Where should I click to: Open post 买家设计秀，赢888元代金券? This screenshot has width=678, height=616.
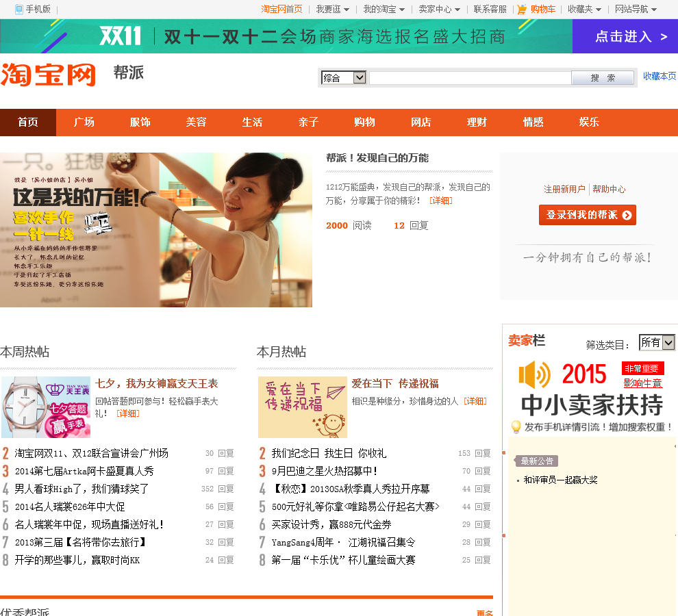tap(331, 524)
